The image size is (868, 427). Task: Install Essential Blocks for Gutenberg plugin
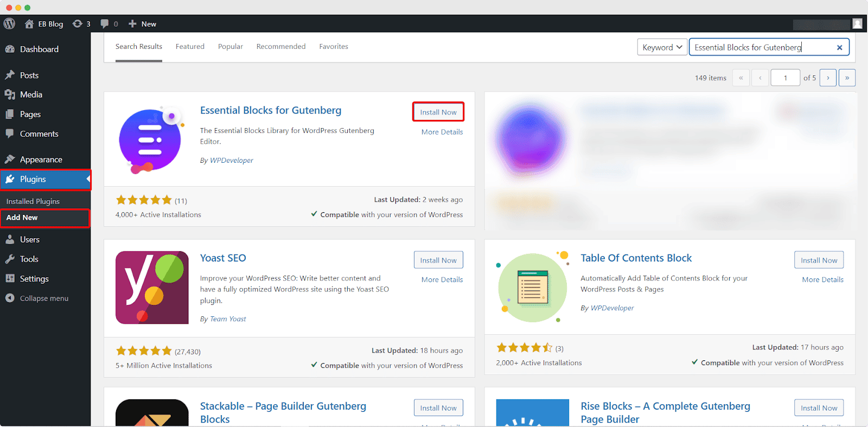click(438, 112)
